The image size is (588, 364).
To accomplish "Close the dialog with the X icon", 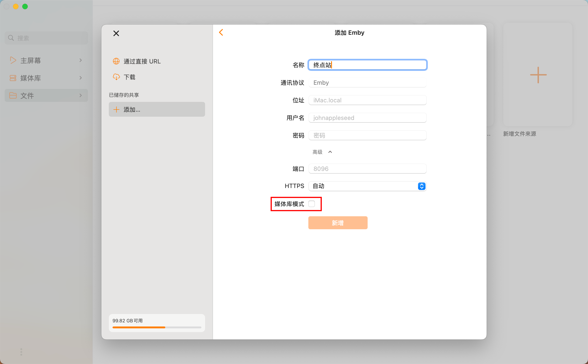I will coord(116,34).
